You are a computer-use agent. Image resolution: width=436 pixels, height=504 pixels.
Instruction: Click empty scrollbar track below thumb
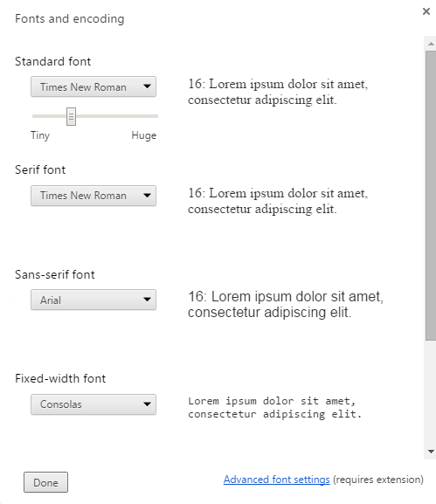(x=431, y=392)
